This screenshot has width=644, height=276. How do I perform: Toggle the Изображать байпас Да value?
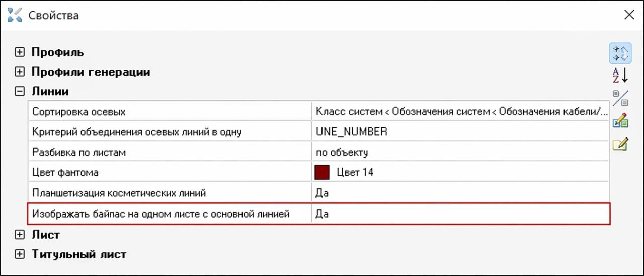click(x=460, y=214)
